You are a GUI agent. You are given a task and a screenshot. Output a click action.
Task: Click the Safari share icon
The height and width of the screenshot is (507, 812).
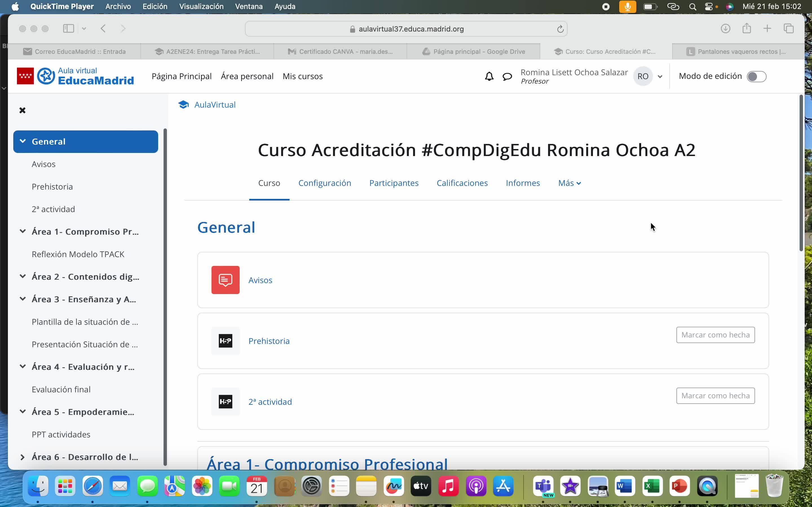746,28
